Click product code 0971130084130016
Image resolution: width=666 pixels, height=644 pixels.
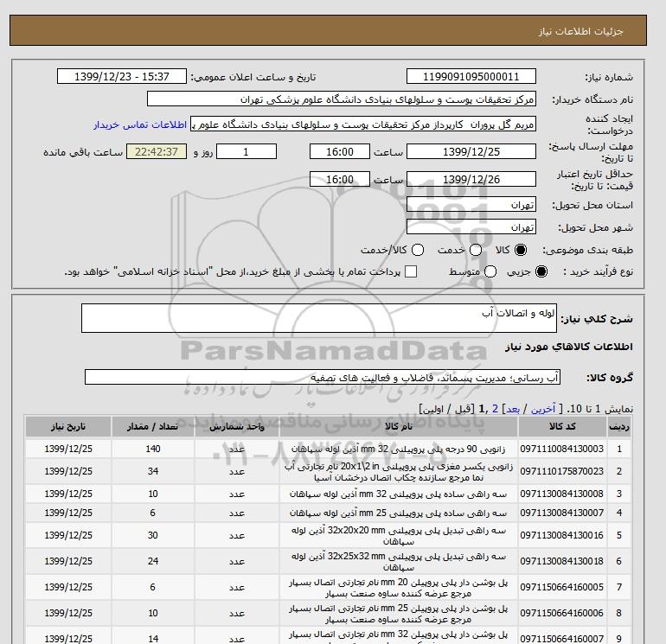(x=562, y=535)
